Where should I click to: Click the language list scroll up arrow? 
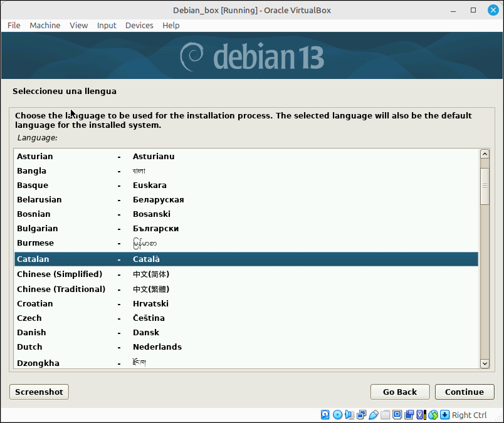coord(485,154)
